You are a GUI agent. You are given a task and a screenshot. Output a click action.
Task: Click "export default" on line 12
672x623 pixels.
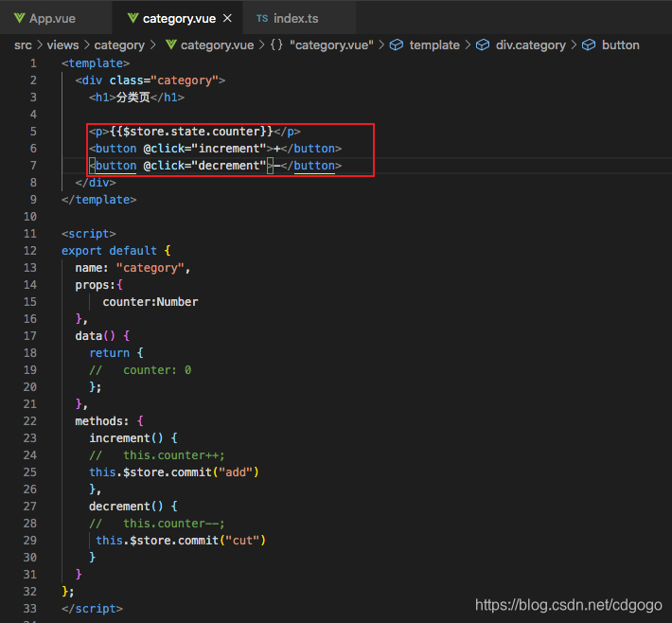click(x=109, y=251)
